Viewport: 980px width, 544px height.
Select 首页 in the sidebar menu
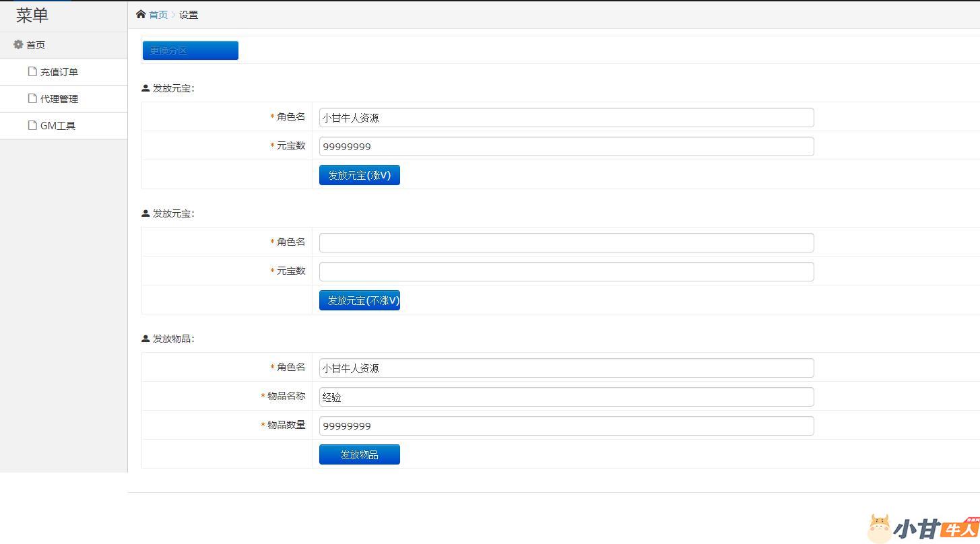pyautogui.click(x=36, y=45)
